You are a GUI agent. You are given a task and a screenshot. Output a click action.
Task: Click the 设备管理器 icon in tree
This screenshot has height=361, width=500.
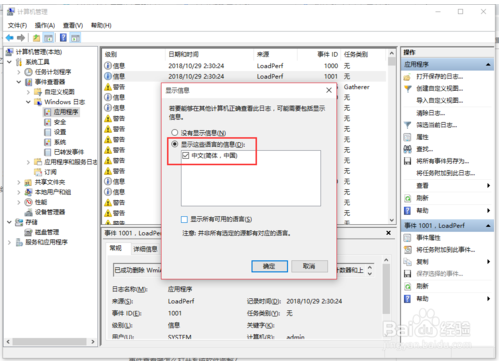pos(29,212)
